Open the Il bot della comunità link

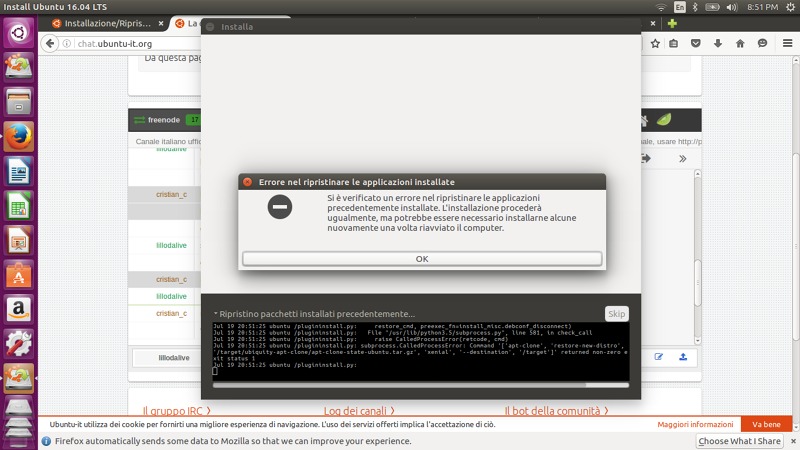557,411
